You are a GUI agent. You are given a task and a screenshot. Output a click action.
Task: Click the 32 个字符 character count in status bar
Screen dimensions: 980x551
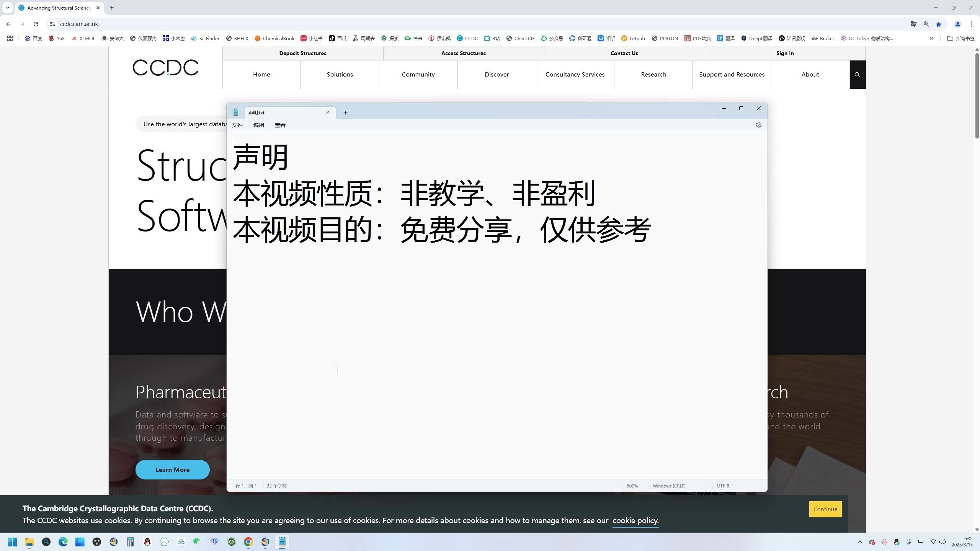pos(277,486)
